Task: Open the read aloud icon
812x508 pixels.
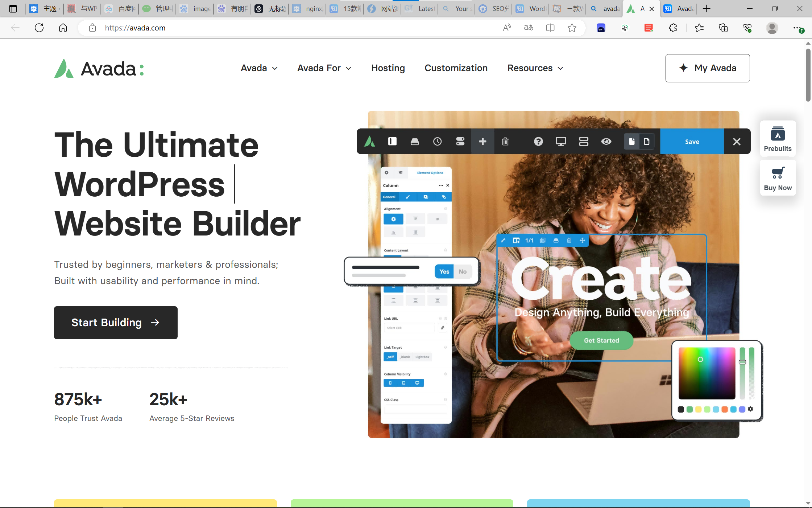Action: point(507,28)
